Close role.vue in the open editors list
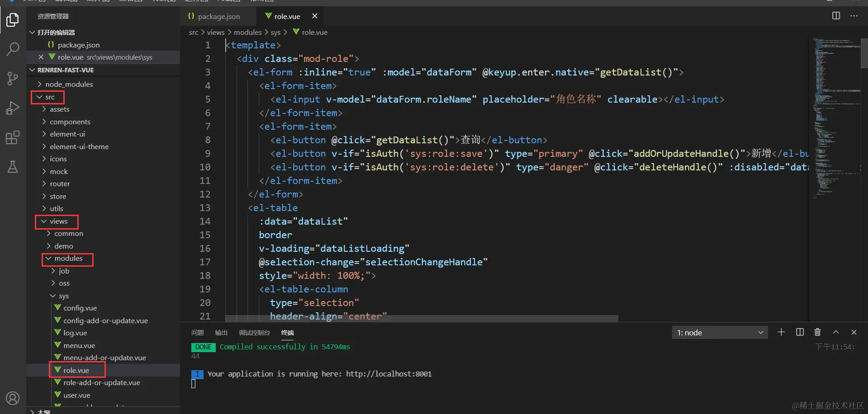The height and width of the screenshot is (414, 868). pyautogui.click(x=41, y=57)
